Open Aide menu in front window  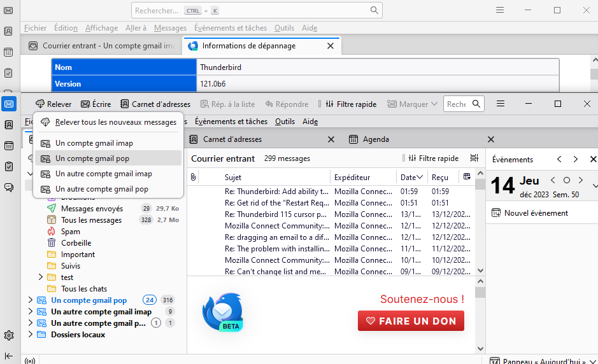[310, 121]
